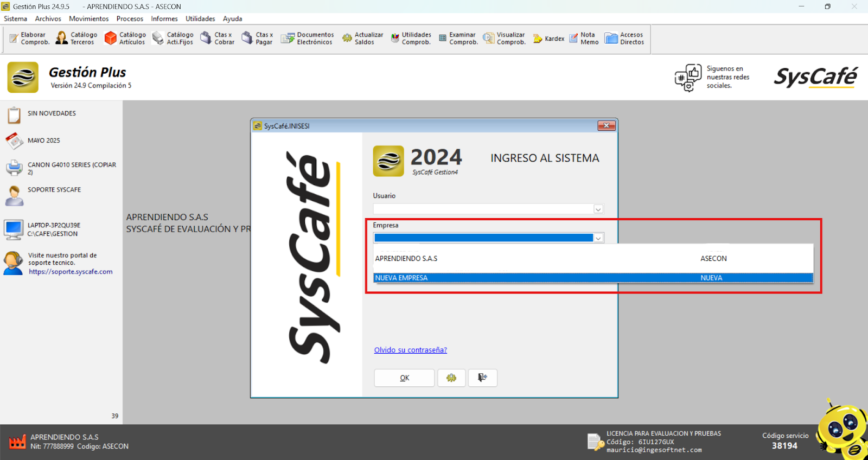This screenshot has height=460, width=868.
Task: Click the exit door button in login dialog
Action: tap(482, 378)
